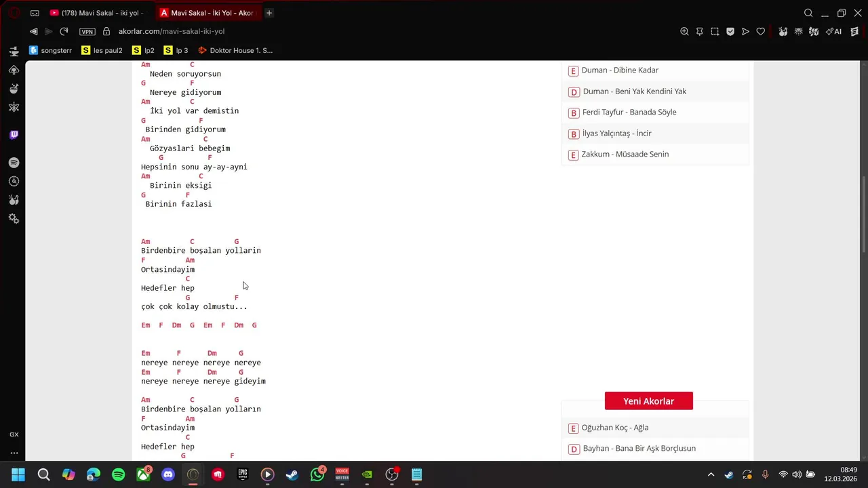The width and height of the screenshot is (868, 488).
Task: Click the sidebar three-dots more button
Action: (x=14, y=453)
